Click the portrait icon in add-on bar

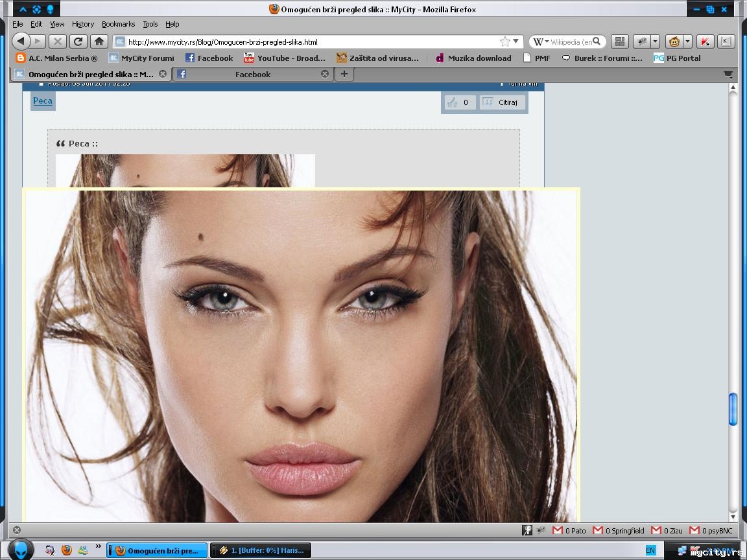527,530
